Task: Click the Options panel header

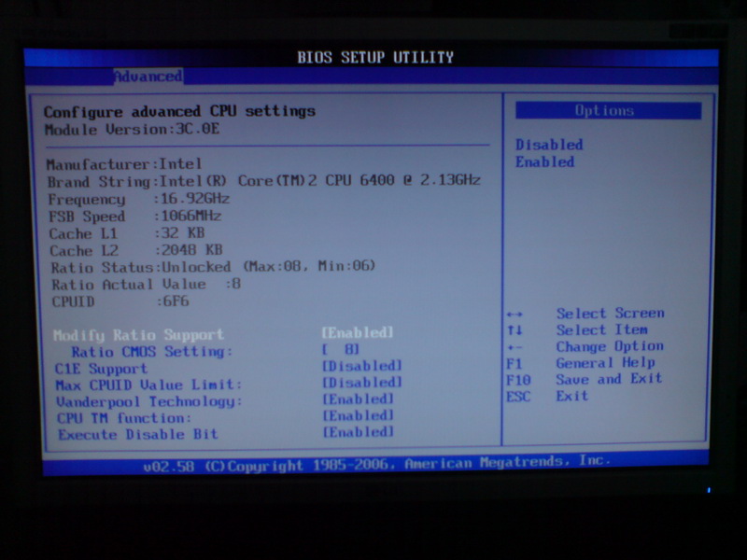Action: click(608, 111)
